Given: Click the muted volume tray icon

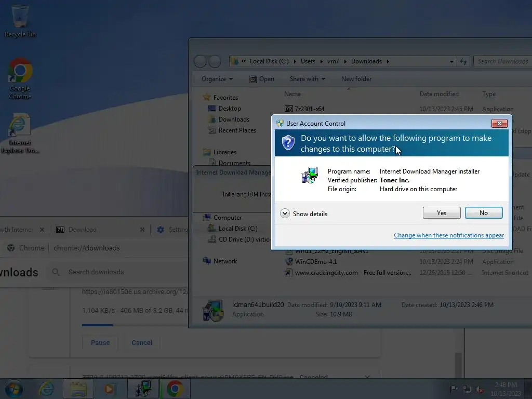Looking at the screenshot, I should (x=480, y=390).
